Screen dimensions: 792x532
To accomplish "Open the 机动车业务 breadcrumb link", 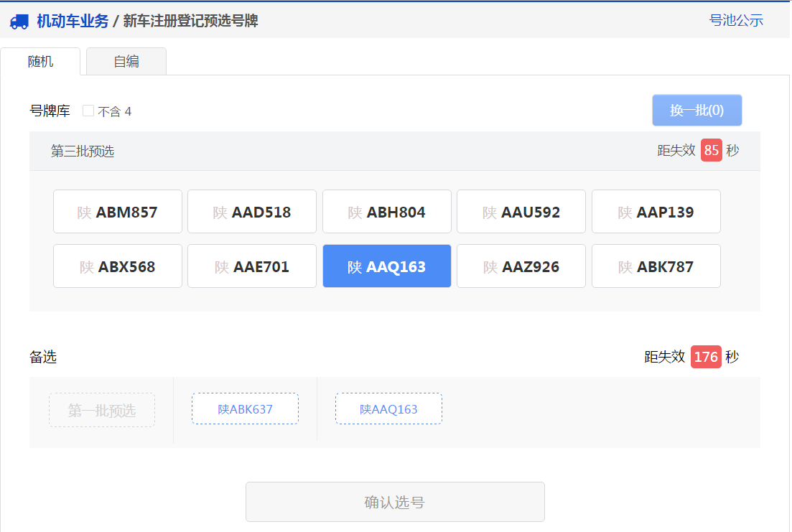I will [73, 21].
